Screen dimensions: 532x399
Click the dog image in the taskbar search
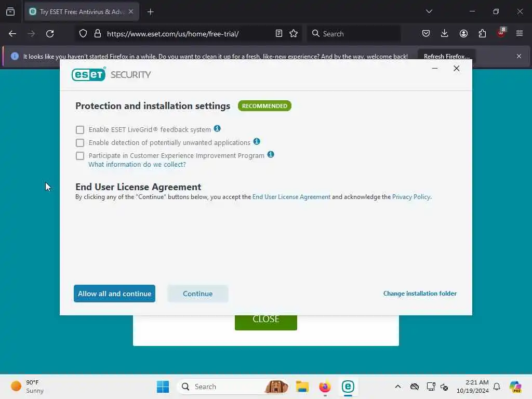pos(276,387)
